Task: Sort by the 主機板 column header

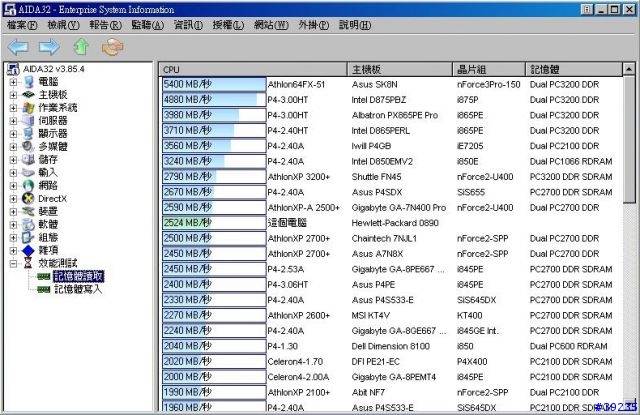Action: point(400,69)
